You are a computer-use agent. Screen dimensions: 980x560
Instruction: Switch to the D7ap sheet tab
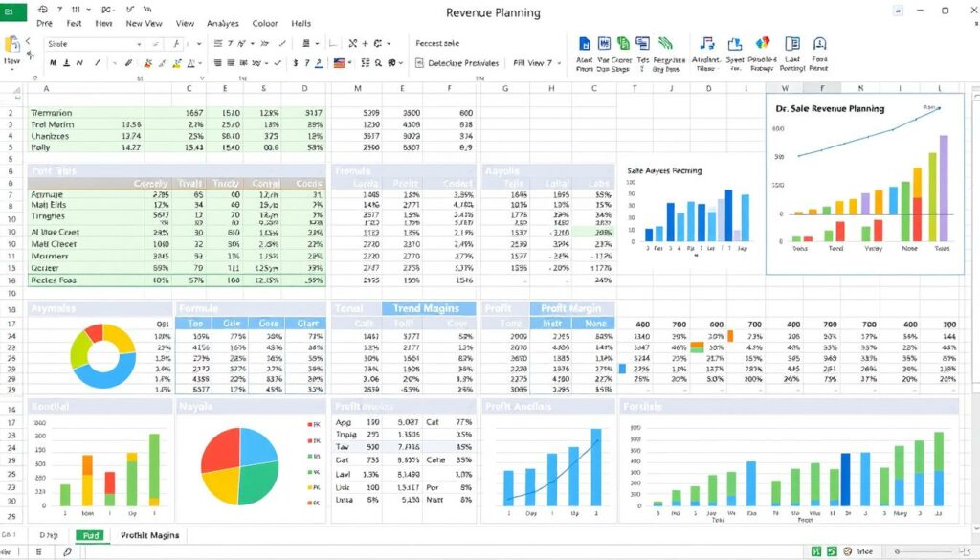point(48,535)
